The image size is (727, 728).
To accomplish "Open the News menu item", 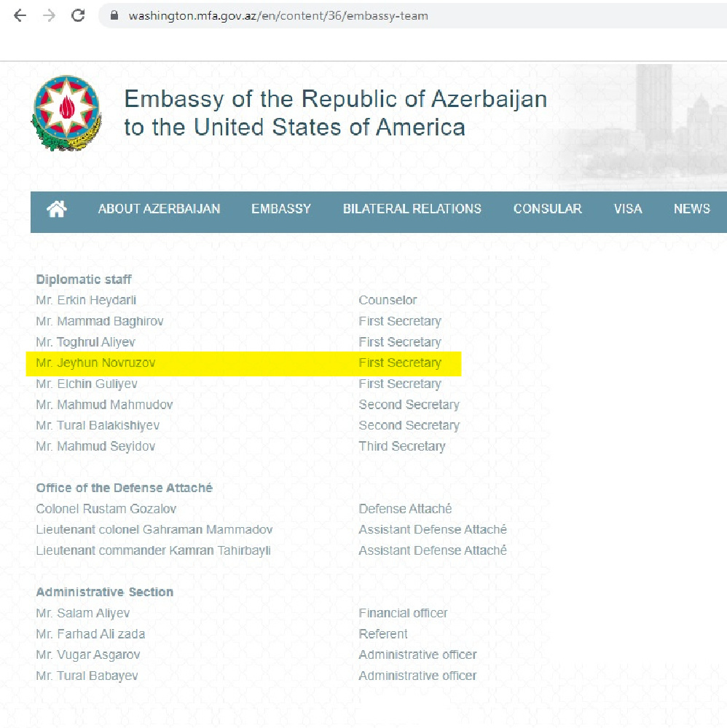I will pyautogui.click(x=692, y=209).
